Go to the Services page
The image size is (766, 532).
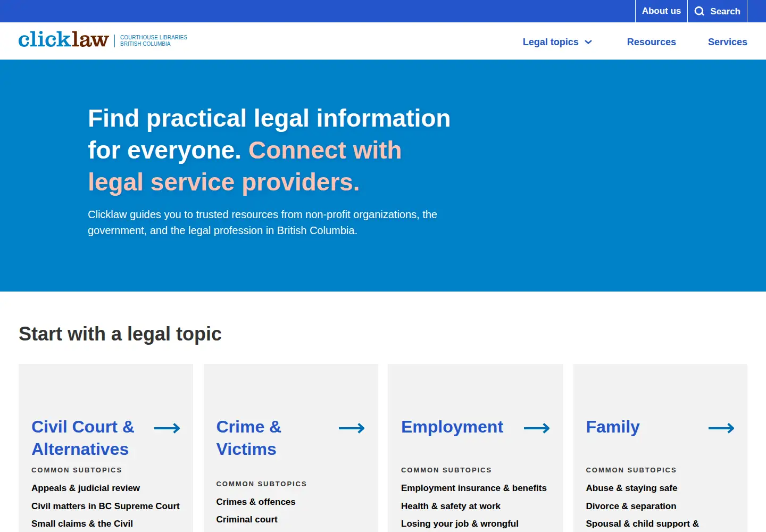pos(728,42)
